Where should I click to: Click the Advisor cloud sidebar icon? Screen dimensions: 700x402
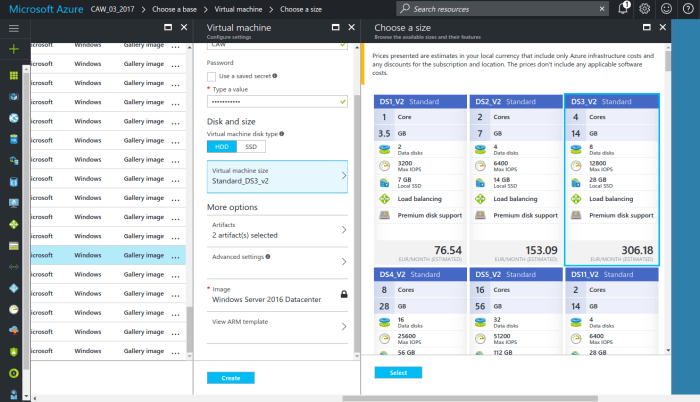[x=14, y=331]
